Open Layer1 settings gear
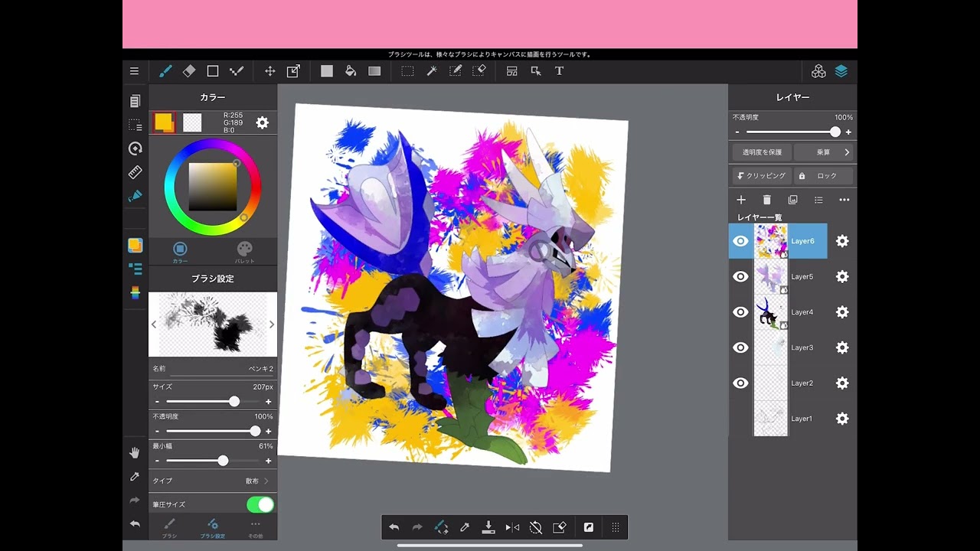Screen dimensions: 980x551 [842, 419]
